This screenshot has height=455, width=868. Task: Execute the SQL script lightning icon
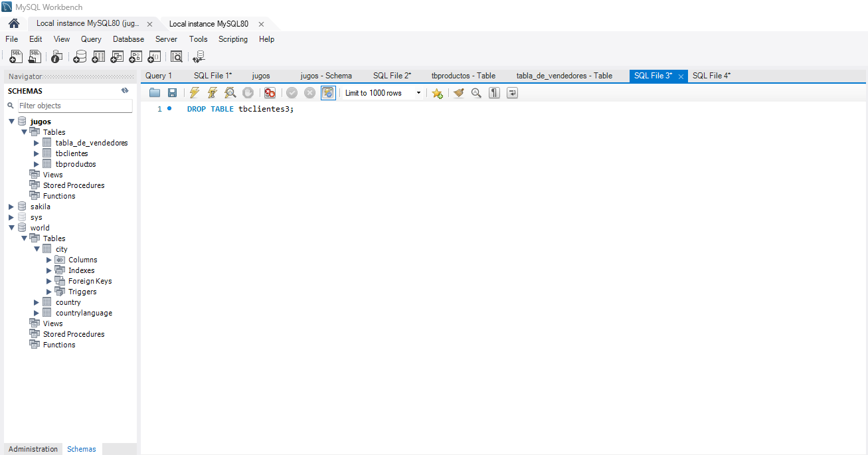coord(195,93)
